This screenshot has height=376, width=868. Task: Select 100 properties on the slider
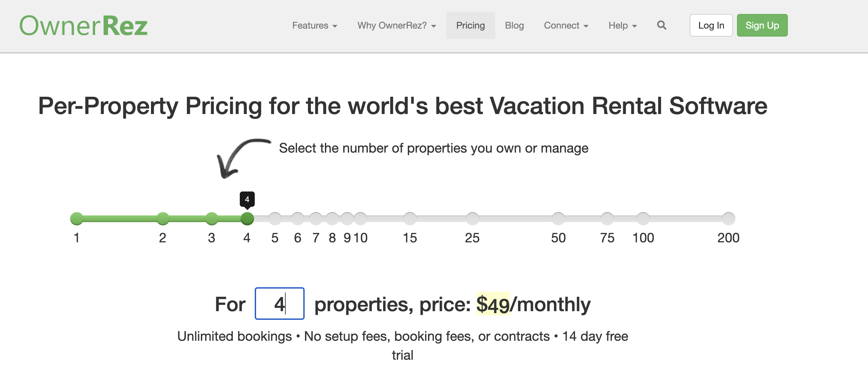pyautogui.click(x=643, y=218)
